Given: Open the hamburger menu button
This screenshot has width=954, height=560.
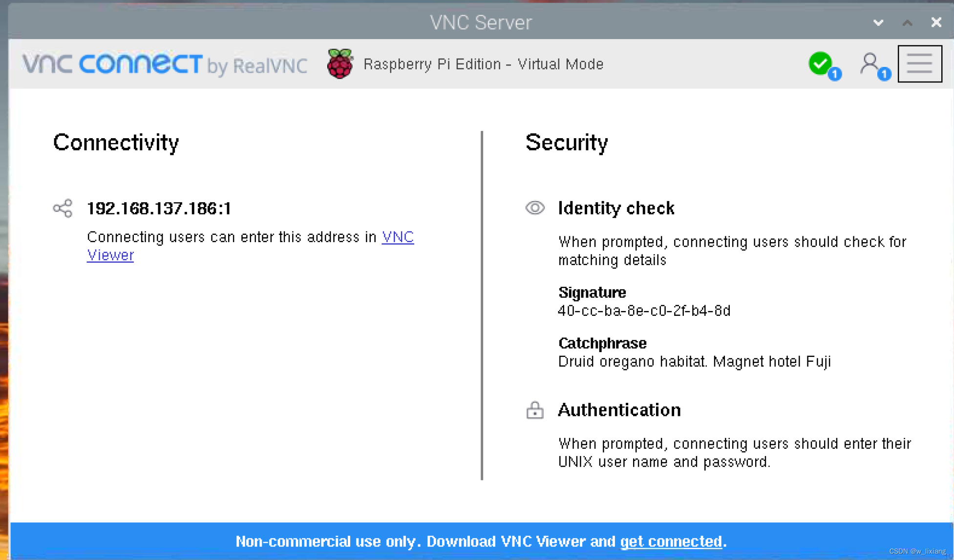Looking at the screenshot, I should pos(919,64).
